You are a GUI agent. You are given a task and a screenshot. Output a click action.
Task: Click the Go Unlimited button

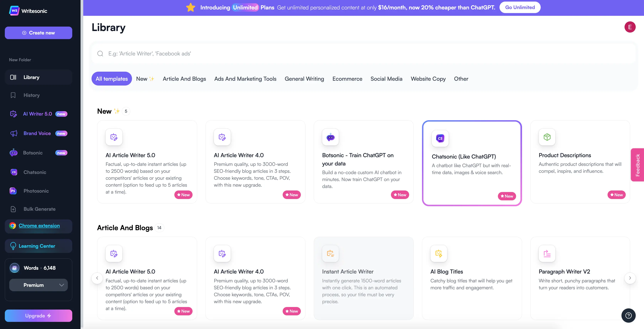point(520,8)
